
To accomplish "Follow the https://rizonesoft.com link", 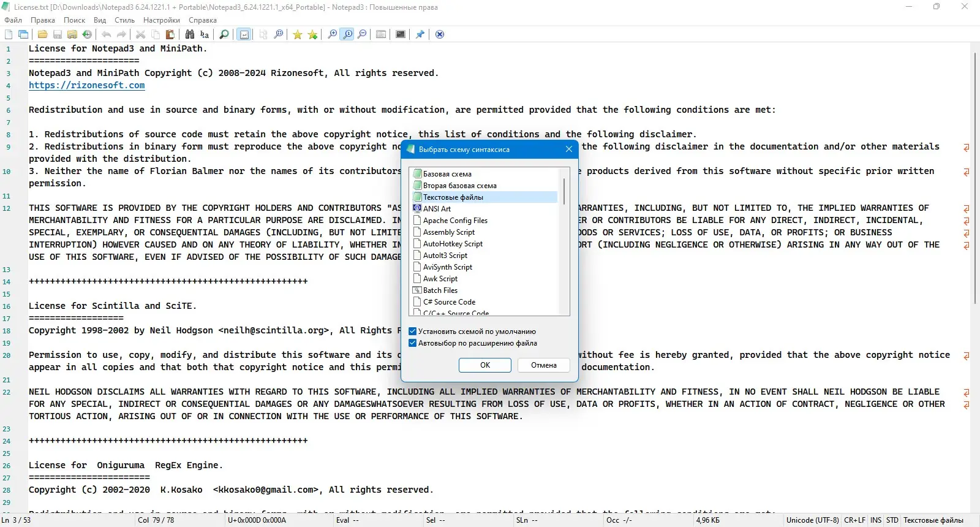I will [87, 85].
